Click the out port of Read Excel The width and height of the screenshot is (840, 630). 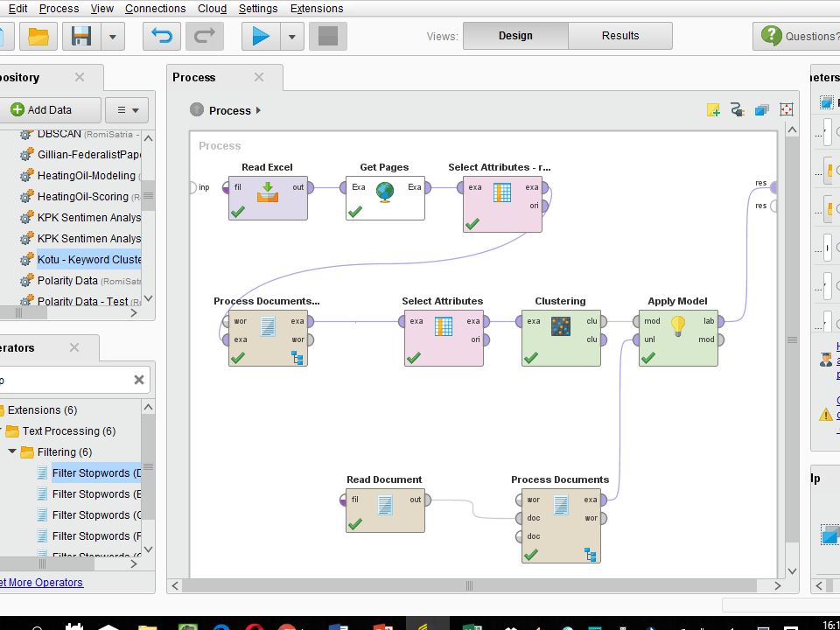pos(310,187)
